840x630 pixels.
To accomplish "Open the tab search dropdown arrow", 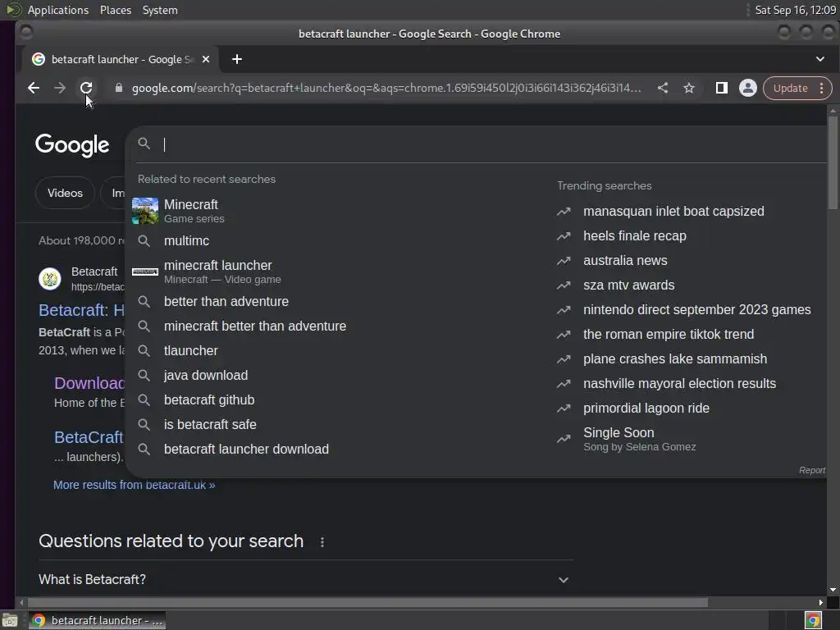I will 820,59.
